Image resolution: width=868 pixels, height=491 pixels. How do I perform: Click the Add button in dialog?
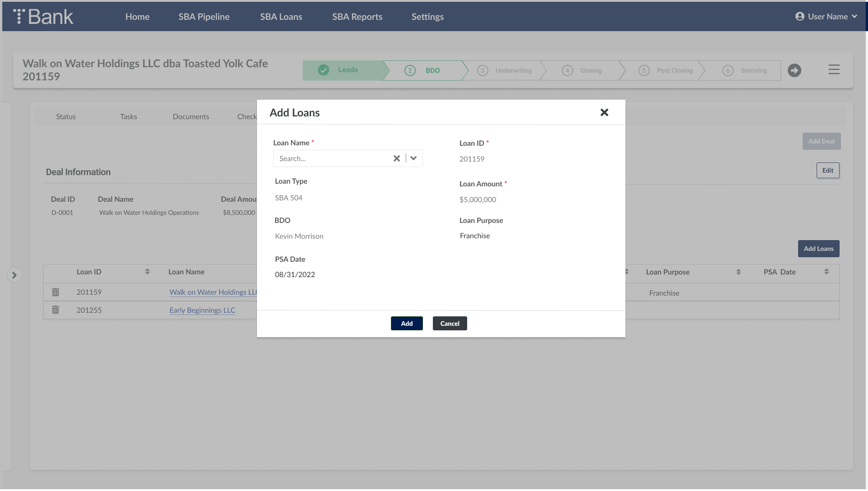(406, 324)
